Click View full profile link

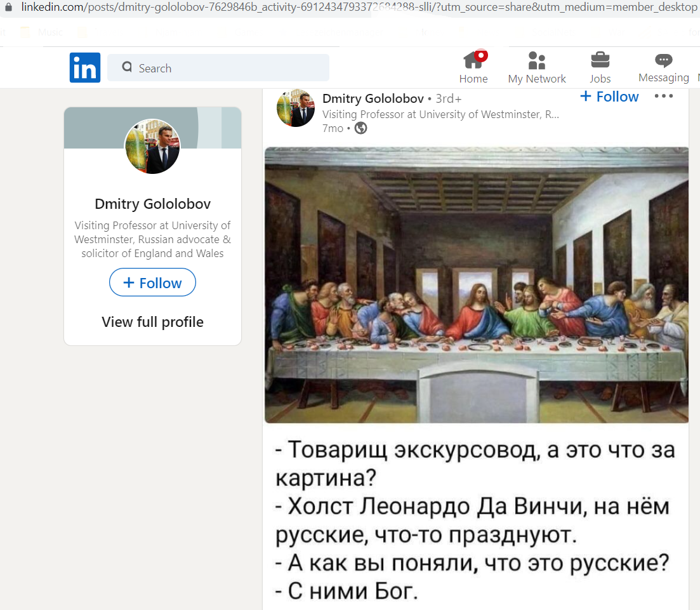click(153, 322)
